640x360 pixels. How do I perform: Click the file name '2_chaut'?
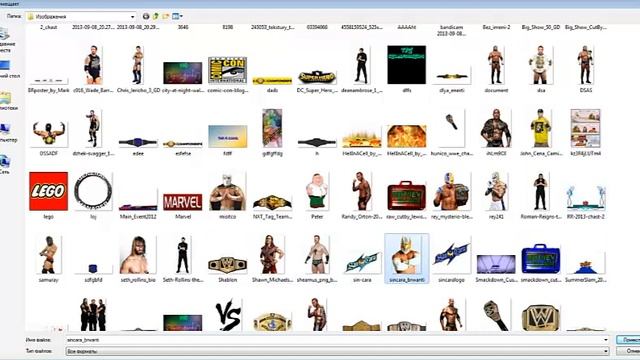(x=49, y=27)
